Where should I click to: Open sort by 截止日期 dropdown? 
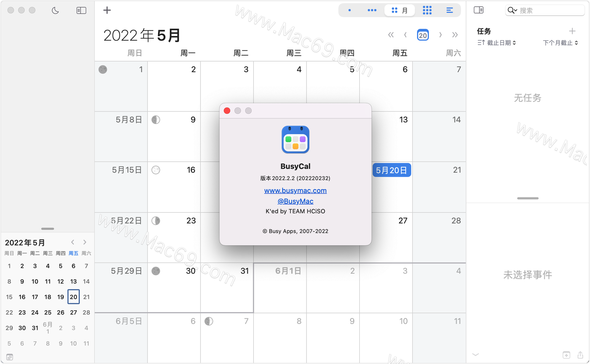tap(496, 43)
